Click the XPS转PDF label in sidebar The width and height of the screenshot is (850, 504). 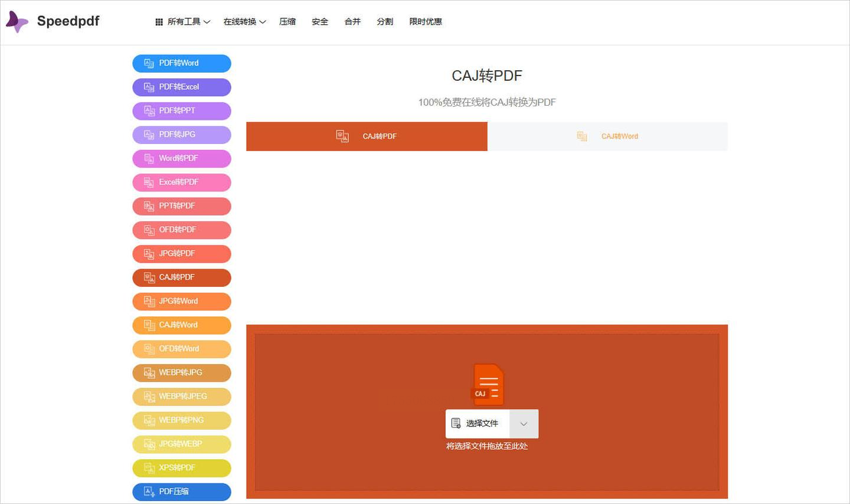pyautogui.click(x=177, y=468)
